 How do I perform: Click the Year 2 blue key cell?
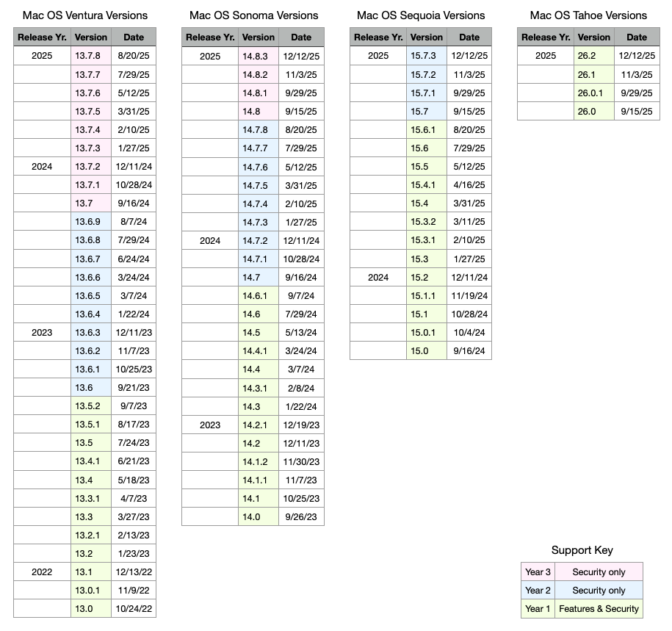coord(538,590)
